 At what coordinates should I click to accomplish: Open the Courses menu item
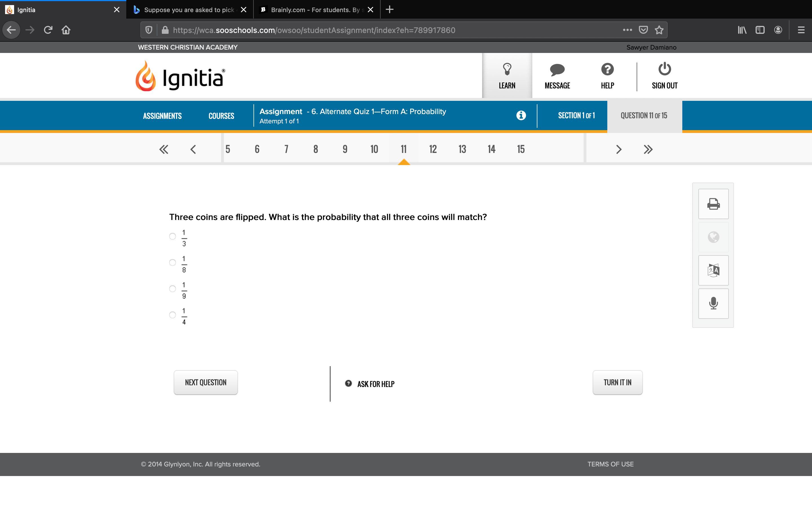point(221,116)
